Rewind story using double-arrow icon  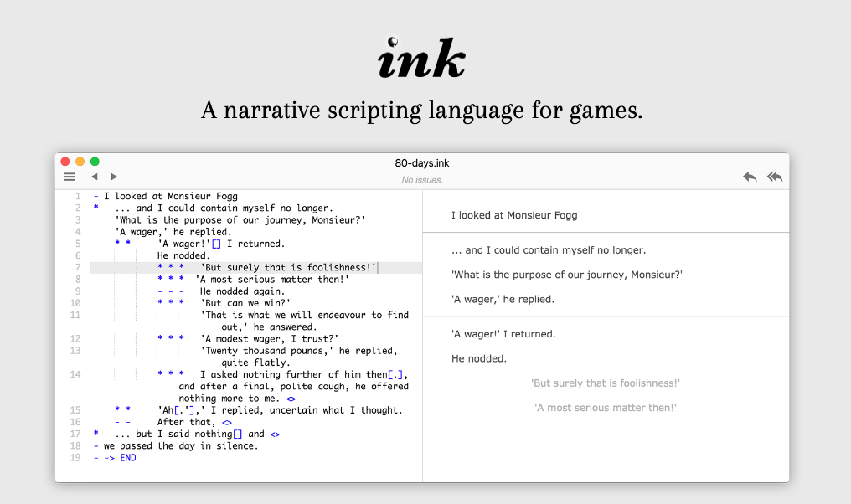[x=775, y=177]
